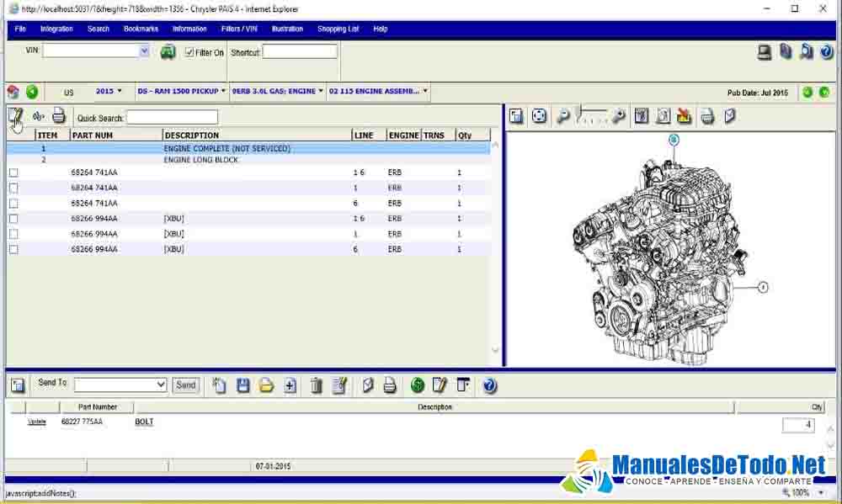Open the Search menu

[99, 29]
